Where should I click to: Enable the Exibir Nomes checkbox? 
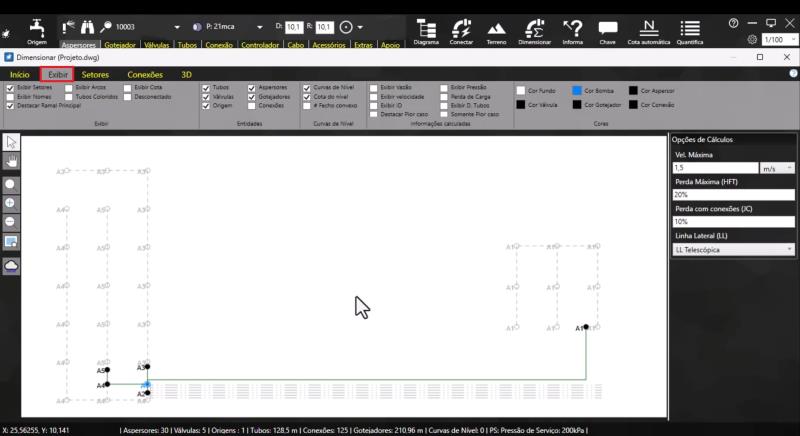[10, 97]
